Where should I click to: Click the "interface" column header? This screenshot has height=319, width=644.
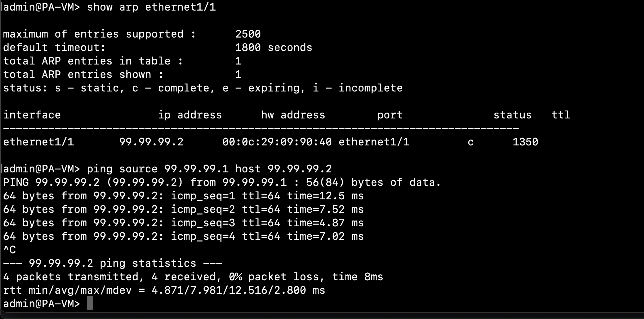pyautogui.click(x=32, y=115)
